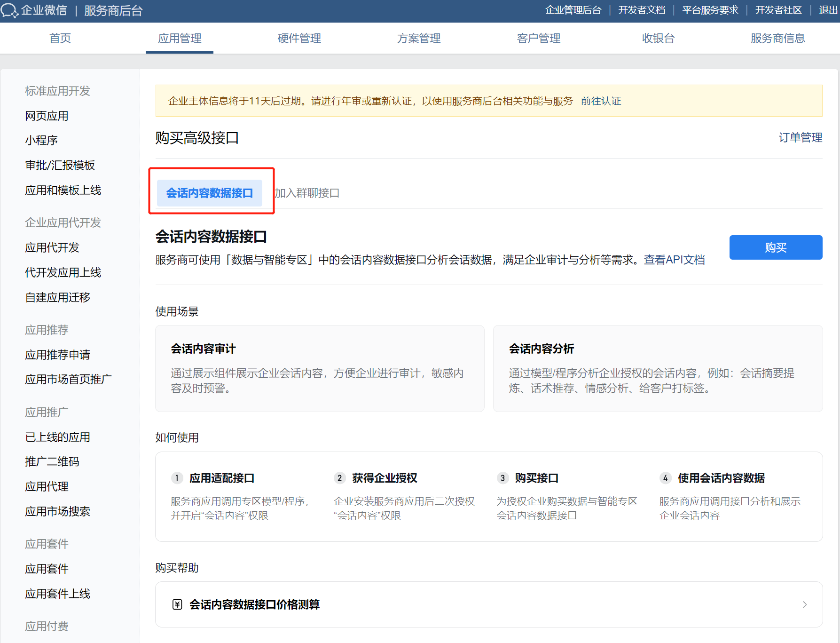Open 收银台 navigation item
Screen dimensions: 840x643
(658, 38)
